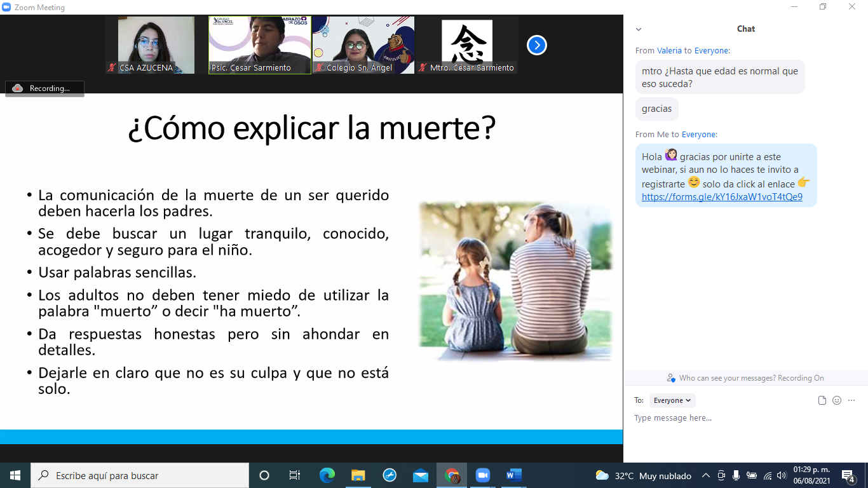Expand hidden system tray icons

(705, 475)
